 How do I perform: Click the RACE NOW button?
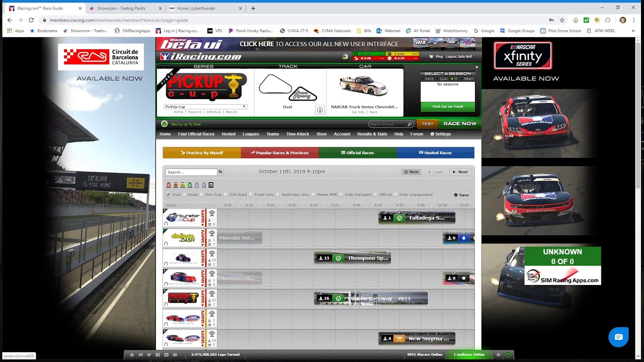tap(460, 124)
